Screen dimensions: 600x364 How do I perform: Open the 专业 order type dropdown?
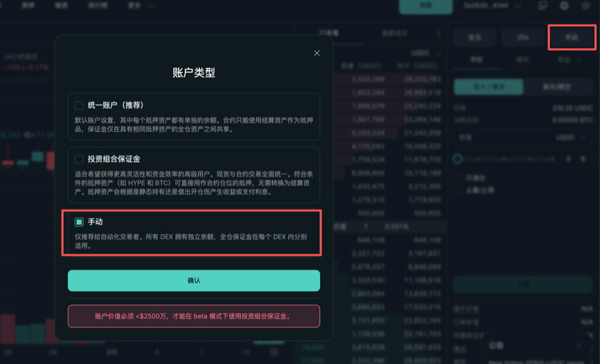(x=569, y=60)
